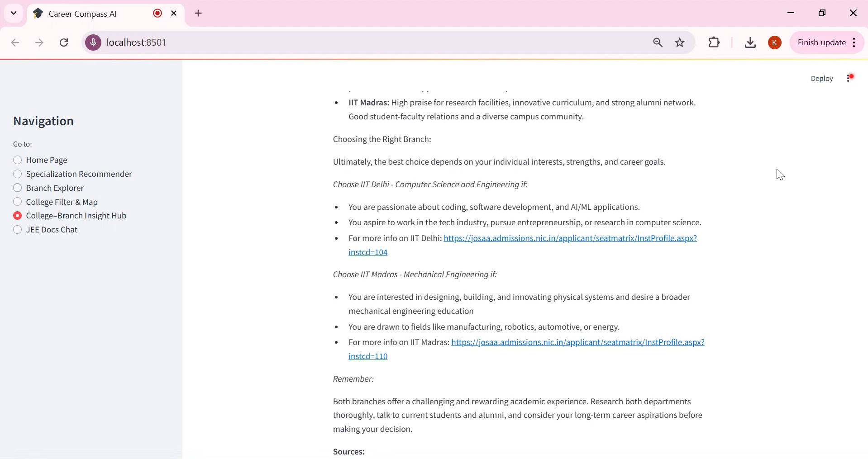The height and width of the screenshot is (459, 868).
Task: Click the 'Choosing the Right Branch:' text
Action: [x=382, y=139]
